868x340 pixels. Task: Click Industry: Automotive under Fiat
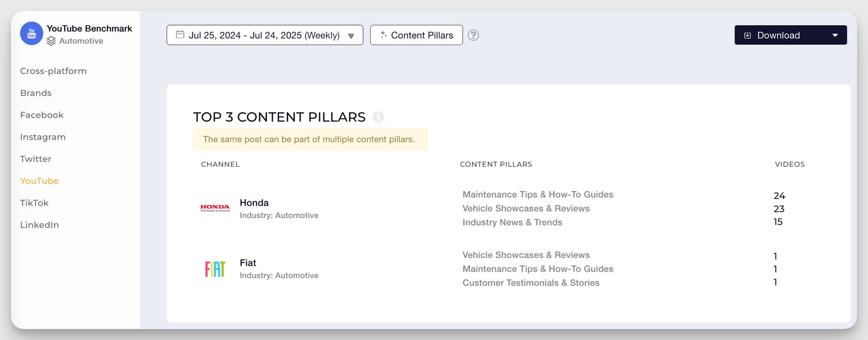tap(279, 275)
